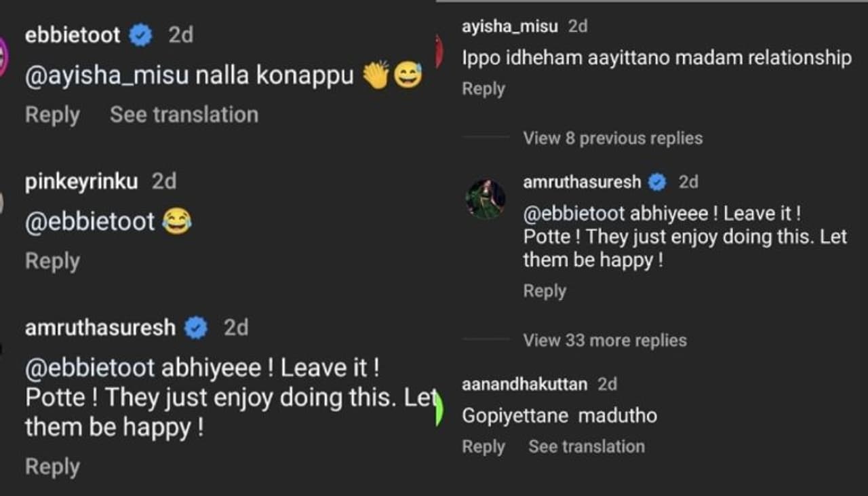
Task: Show translation of ebbietoot's comment
Action: point(184,115)
